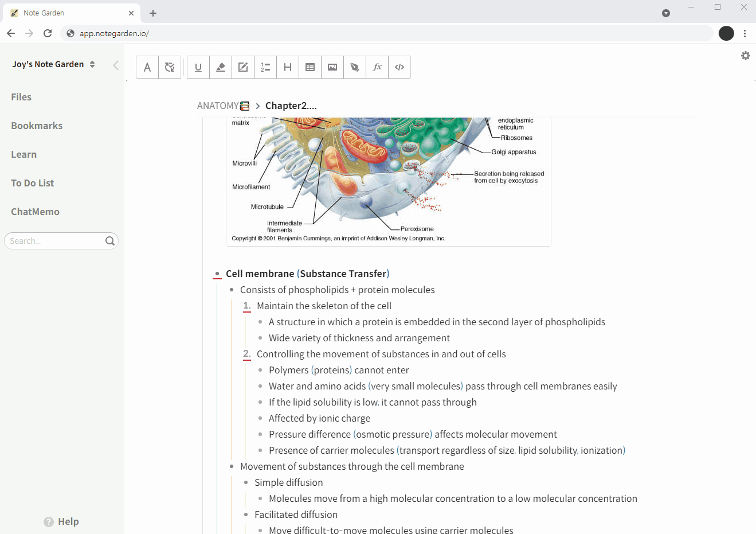Click the Search input field
Viewport: 756px width, 534px height.
point(56,241)
